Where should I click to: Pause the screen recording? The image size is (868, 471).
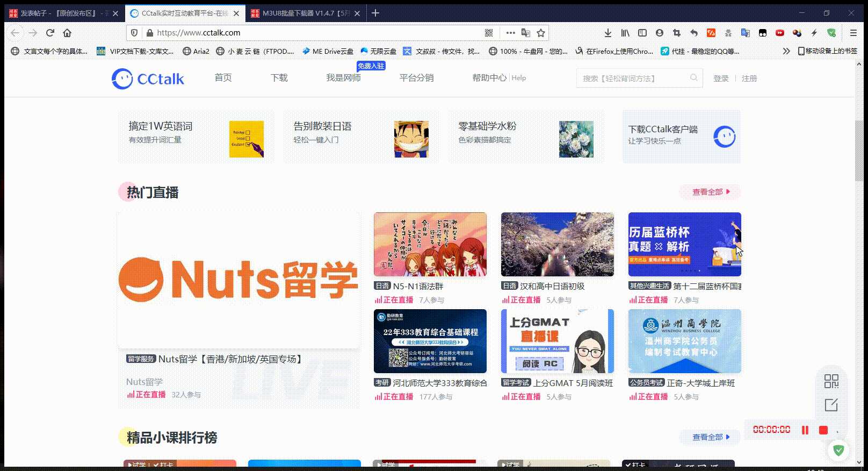[805, 430]
